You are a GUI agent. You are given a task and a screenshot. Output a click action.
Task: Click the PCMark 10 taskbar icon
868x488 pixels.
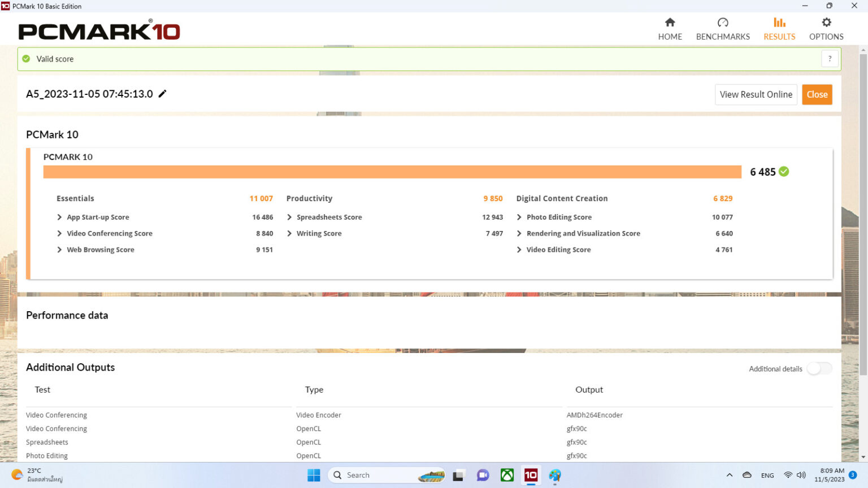(x=531, y=475)
